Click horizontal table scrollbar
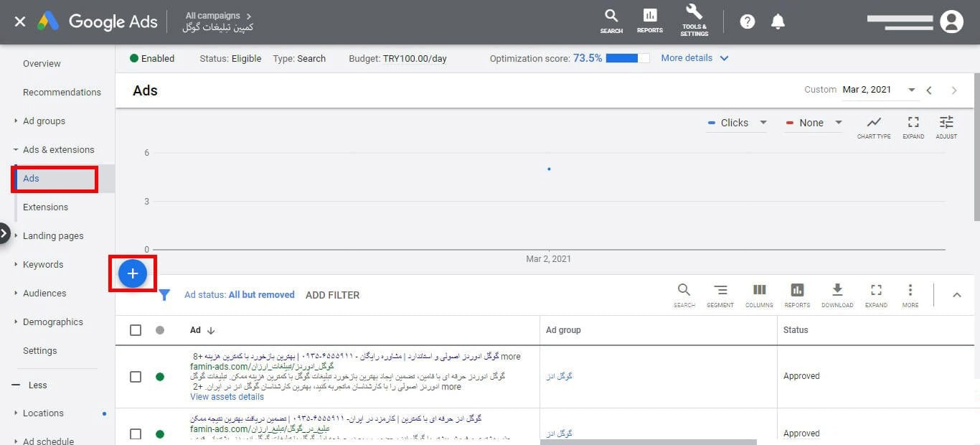Viewport: 980px width, 445px height. (649, 442)
